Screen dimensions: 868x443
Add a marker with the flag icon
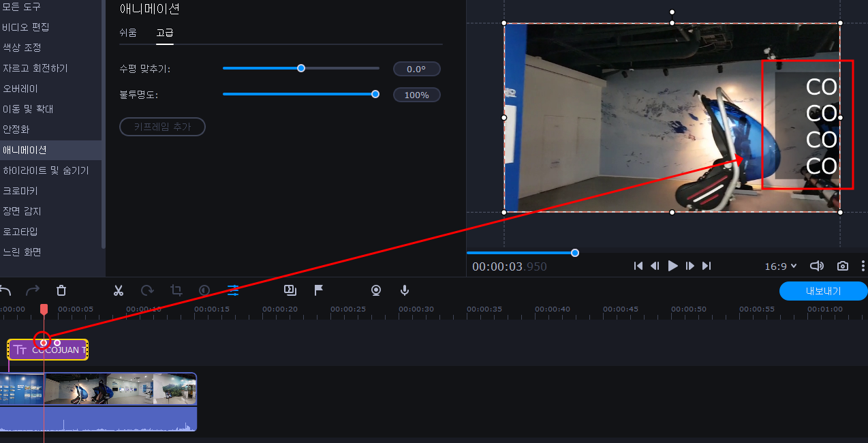pyautogui.click(x=318, y=290)
